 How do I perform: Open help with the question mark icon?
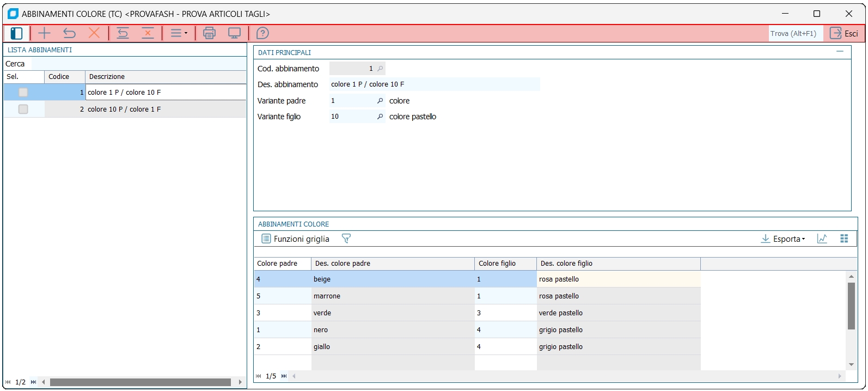coord(262,33)
